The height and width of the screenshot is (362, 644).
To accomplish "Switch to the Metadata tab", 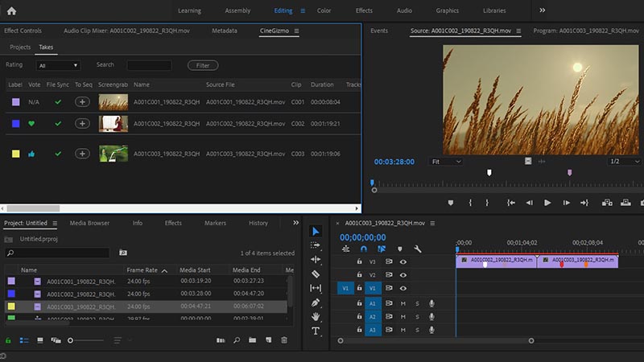I will [x=225, y=31].
